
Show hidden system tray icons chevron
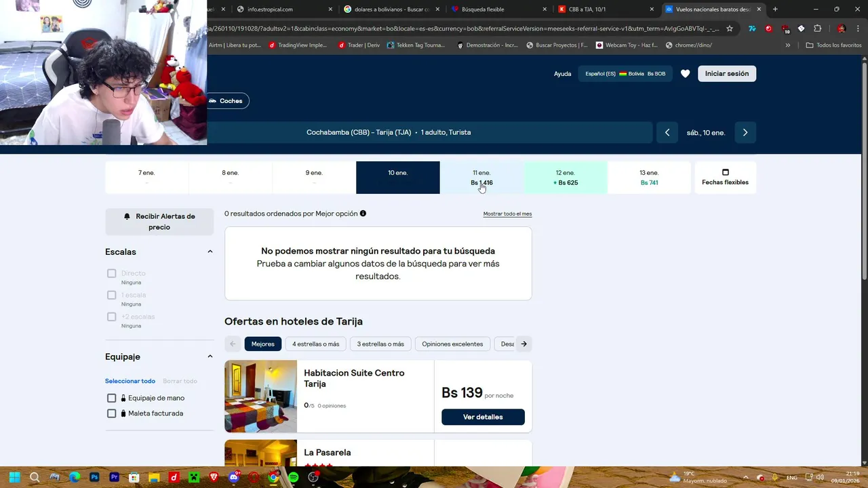click(745, 477)
